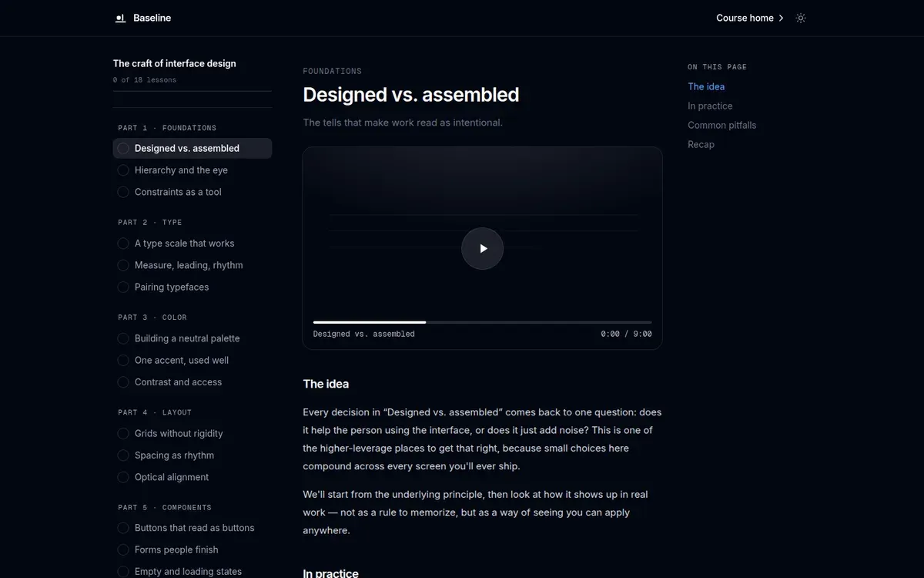The width and height of the screenshot is (924, 578).
Task: Click the main Designed vs. assembled heading
Action: pyautogui.click(x=411, y=95)
